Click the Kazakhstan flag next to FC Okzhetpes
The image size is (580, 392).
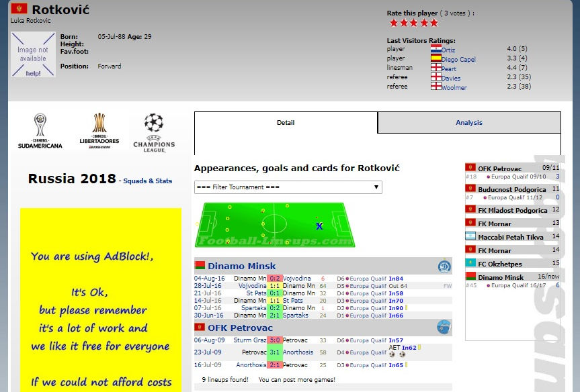470,263
